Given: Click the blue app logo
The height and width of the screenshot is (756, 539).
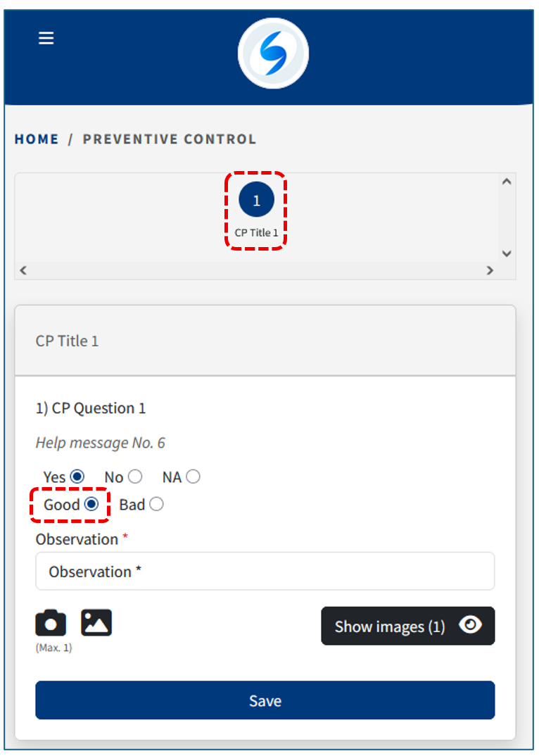Looking at the screenshot, I should coord(273,53).
